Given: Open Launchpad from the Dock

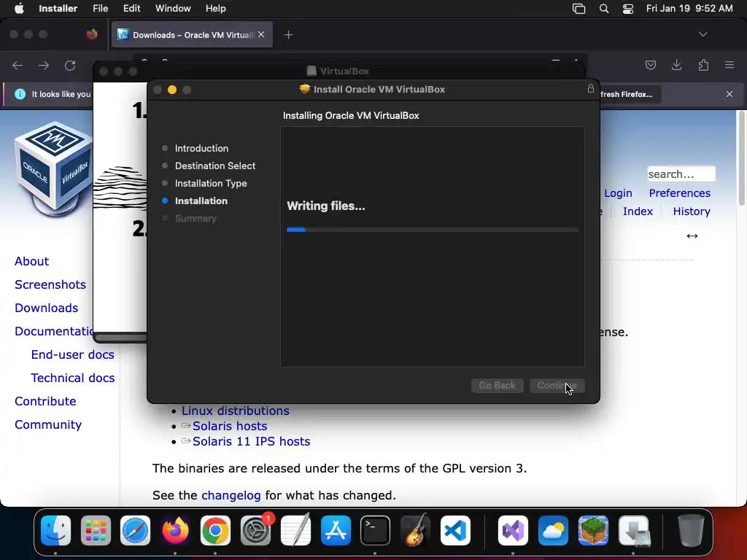Looking at the screenshot, I should [96, 530].
